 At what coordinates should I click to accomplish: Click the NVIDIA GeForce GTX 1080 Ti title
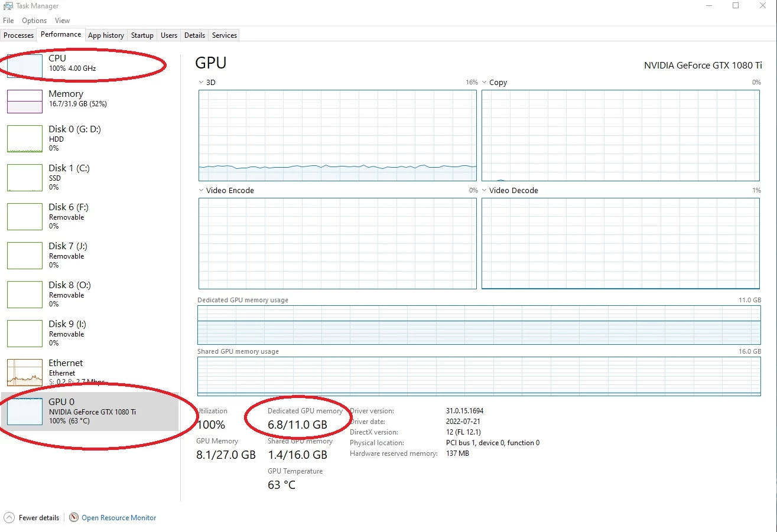pos(703,66)
